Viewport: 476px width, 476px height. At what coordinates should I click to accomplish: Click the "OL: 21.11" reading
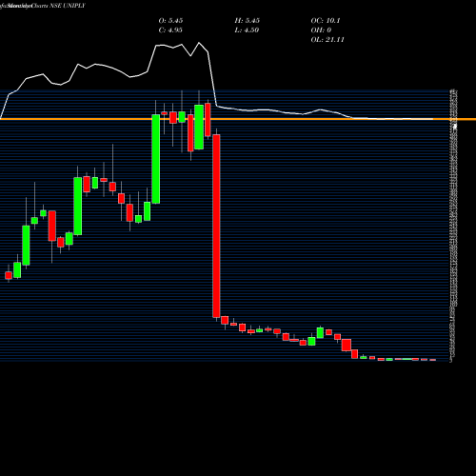[327, 40]
